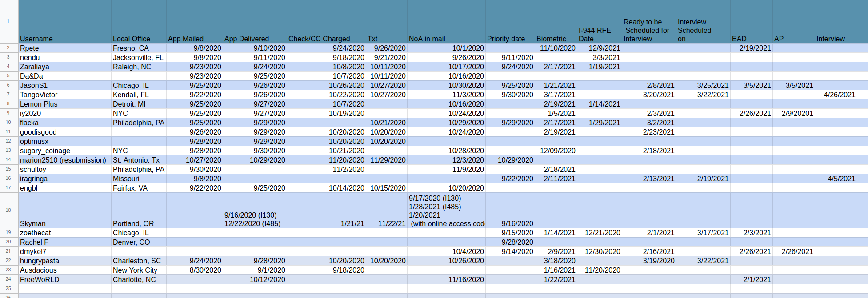Select the Fresno, CA office cell
This screenshot has width=868, height=298.
(139, 48)
